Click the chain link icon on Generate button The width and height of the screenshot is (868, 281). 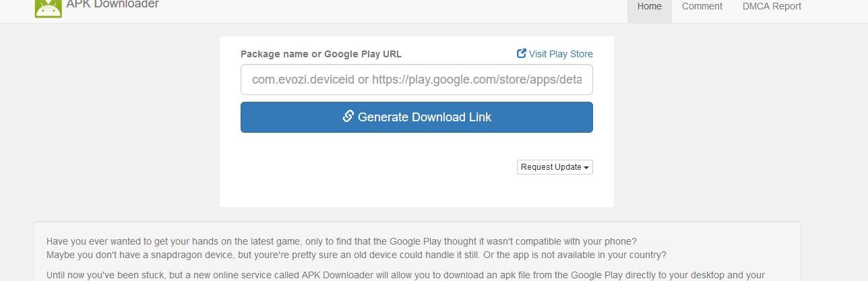[348, 117]
